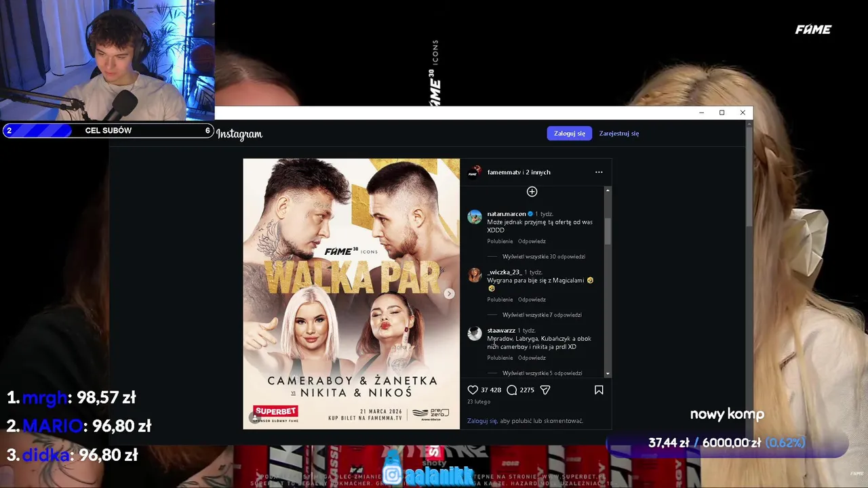Click Odpowiedz under _wiczka_23_ comment

[532, 300]
